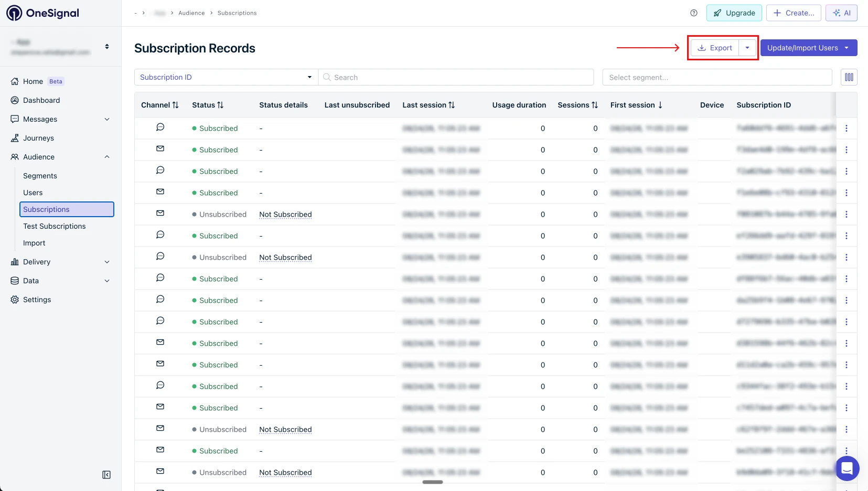Click first row's push channel icon

point(160,127)
